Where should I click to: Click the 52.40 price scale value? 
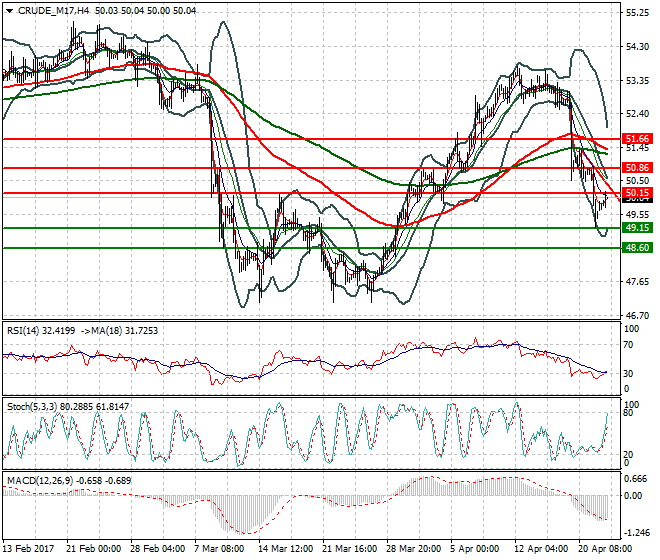[x=637, y=114]
